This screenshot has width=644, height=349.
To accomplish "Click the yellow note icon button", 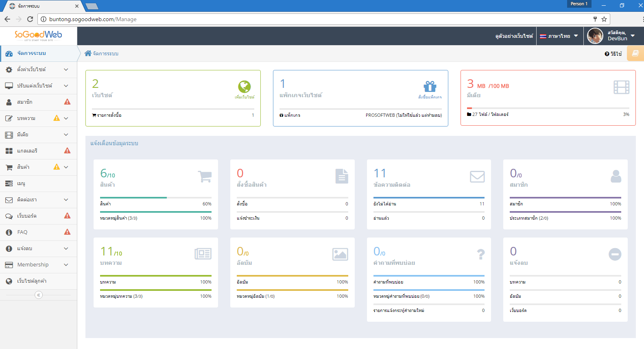I will click(635, 53).
